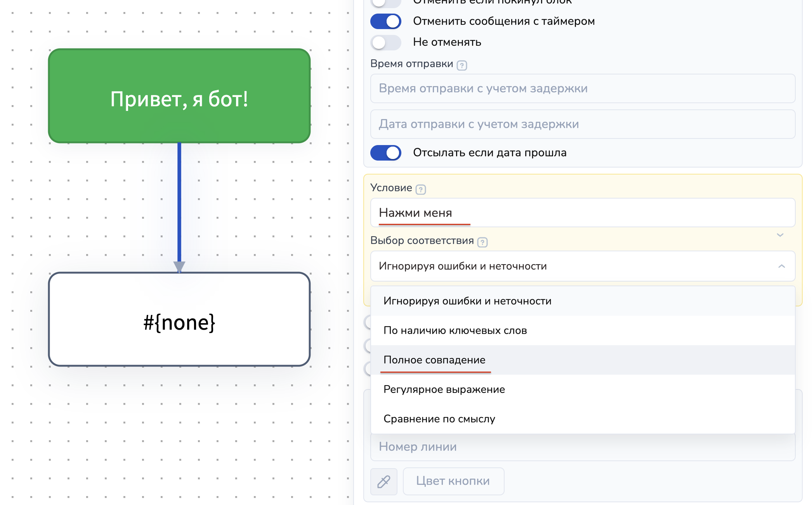The width and height of the screenshot is (812, 505).
Task: Select Полное совпадение from the list
Action: pos(434,360)
